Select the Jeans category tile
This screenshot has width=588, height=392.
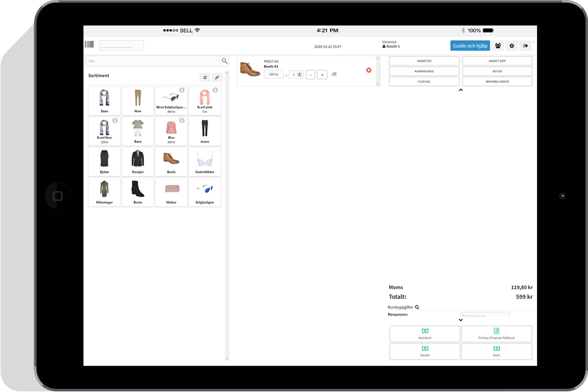pyautogui.click(x=204, y=131)
